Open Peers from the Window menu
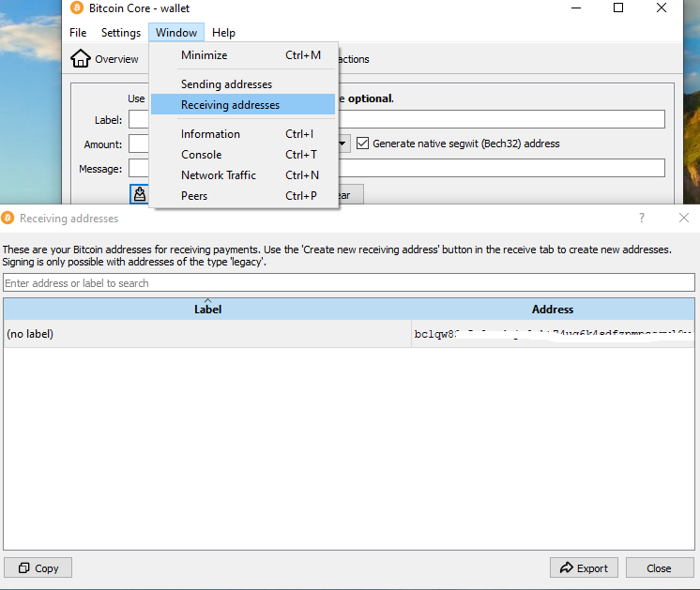700x590 pixels. tap(243, 195)
